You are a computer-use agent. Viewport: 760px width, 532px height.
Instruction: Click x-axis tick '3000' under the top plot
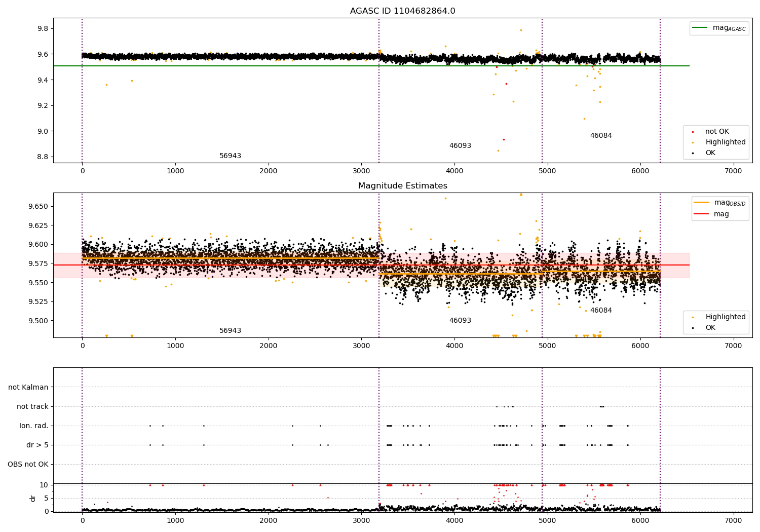point(361,171)
